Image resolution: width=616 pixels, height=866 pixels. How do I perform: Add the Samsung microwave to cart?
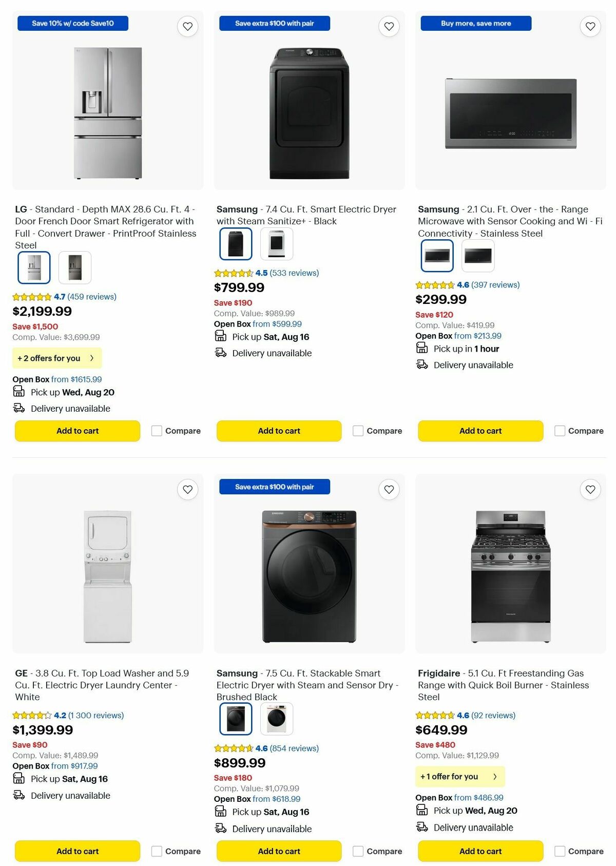coord(480,431)
